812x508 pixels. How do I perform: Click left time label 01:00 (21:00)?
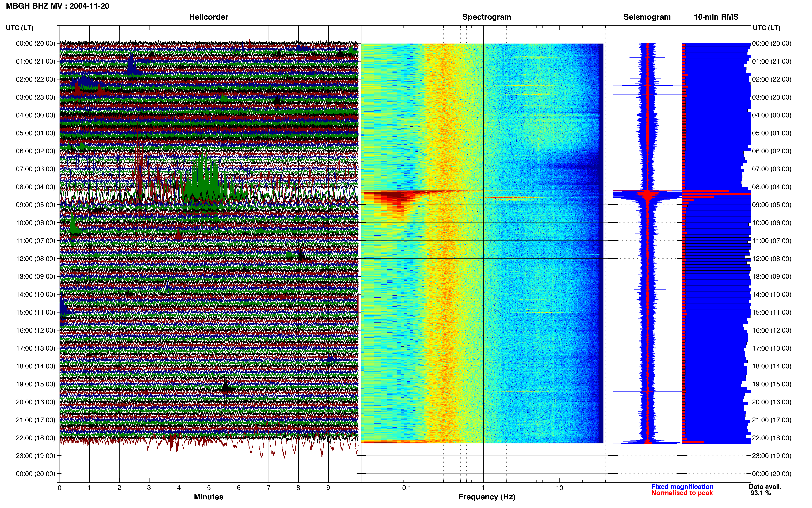pyautogui.click(x=36, y=61)
